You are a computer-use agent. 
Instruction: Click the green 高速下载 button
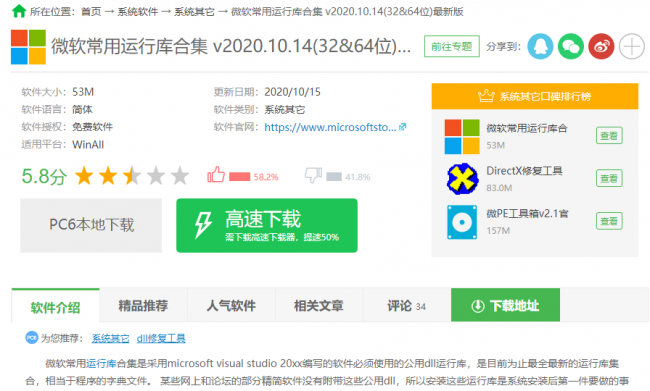pyautogui.click(x=267, y=225)
